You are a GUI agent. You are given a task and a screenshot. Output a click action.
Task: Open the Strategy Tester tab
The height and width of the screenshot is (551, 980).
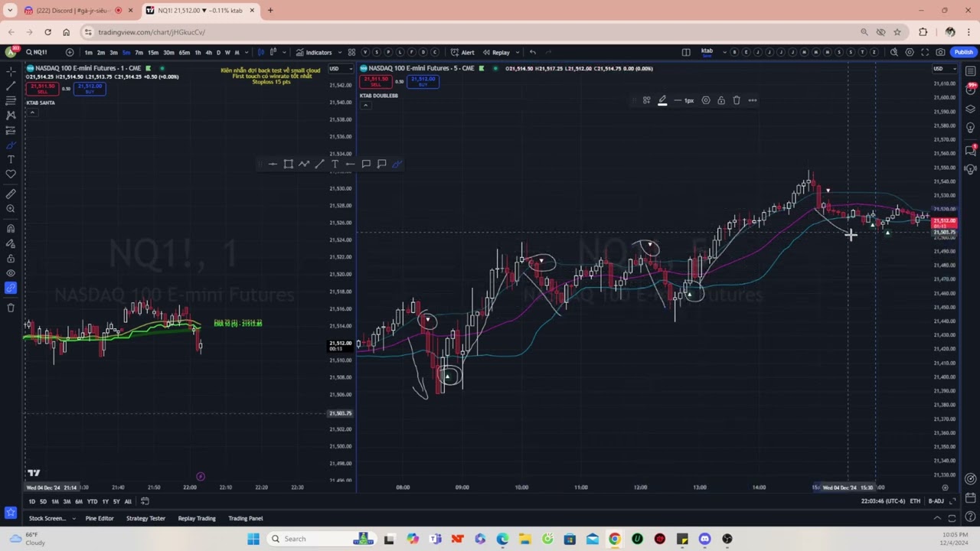(145, 518)
